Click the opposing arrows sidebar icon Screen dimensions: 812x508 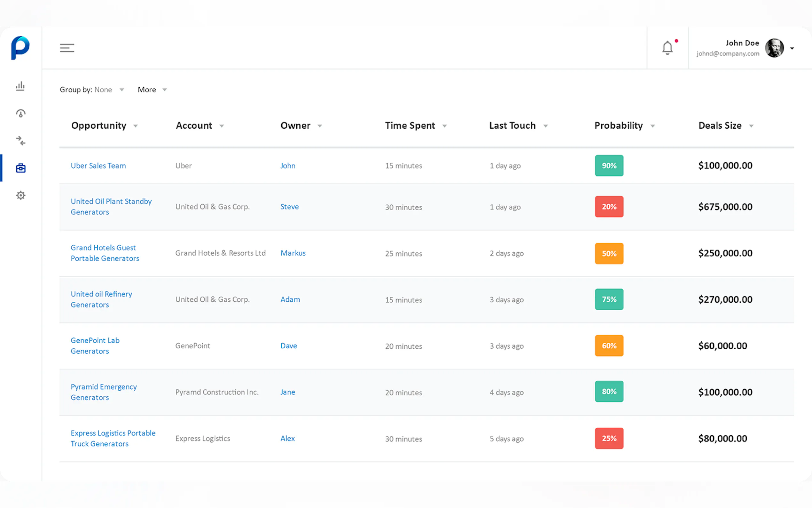(20, 140)
